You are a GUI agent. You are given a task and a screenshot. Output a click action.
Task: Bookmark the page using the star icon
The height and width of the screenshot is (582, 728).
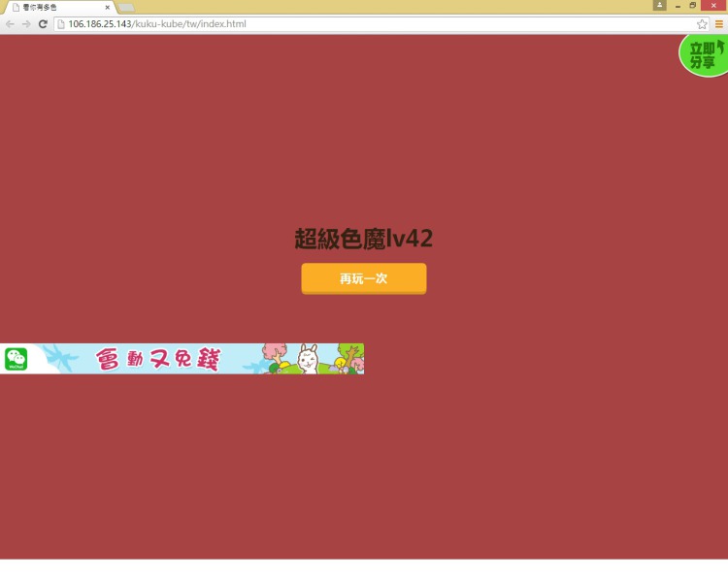click(702, 24)
